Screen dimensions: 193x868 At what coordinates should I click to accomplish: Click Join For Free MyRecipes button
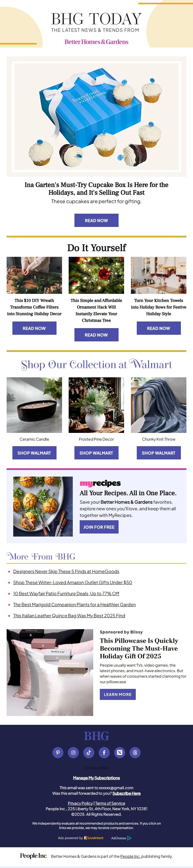[99, 527]
